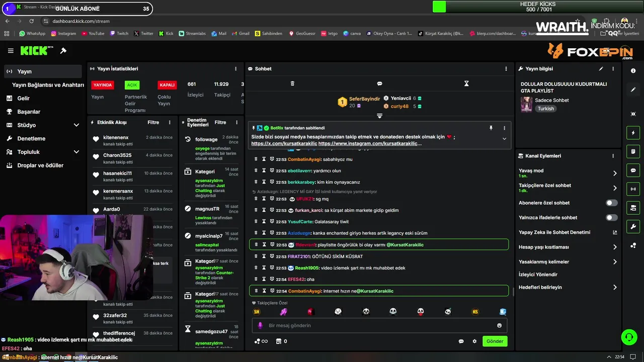Open Filtre in Denetim Eylemleri panel
Viewport: 644px width, 362px height.
pyautogui.click(x=220, y=122)
